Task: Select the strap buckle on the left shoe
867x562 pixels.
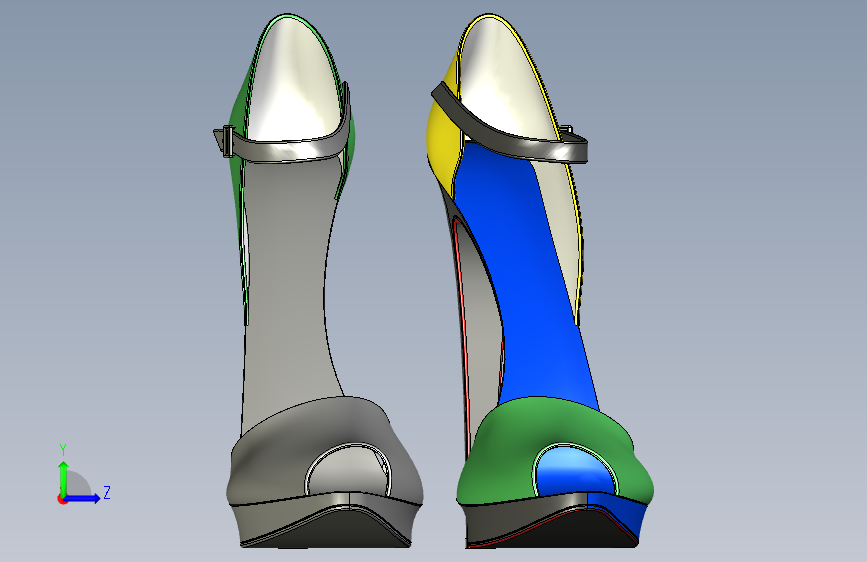Action: click(x=227, y=141)
